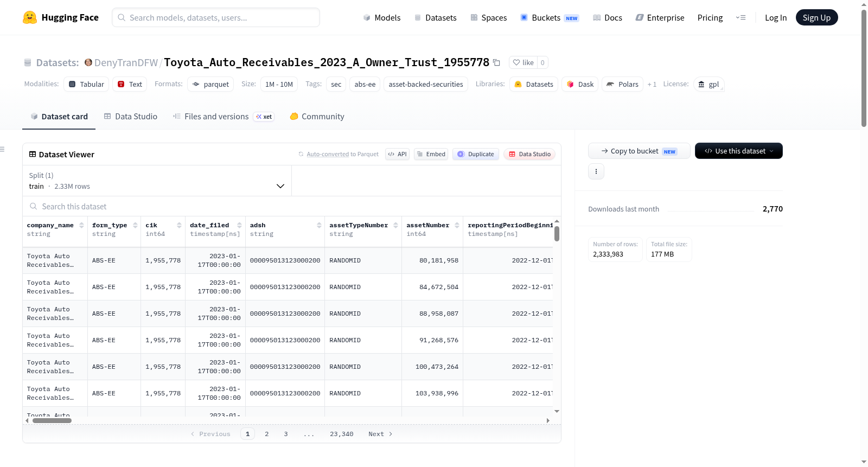The width and height of the screenshot is (868, 467).
Task: Open Datasets in the top navigation
Action: pos(436,17)
